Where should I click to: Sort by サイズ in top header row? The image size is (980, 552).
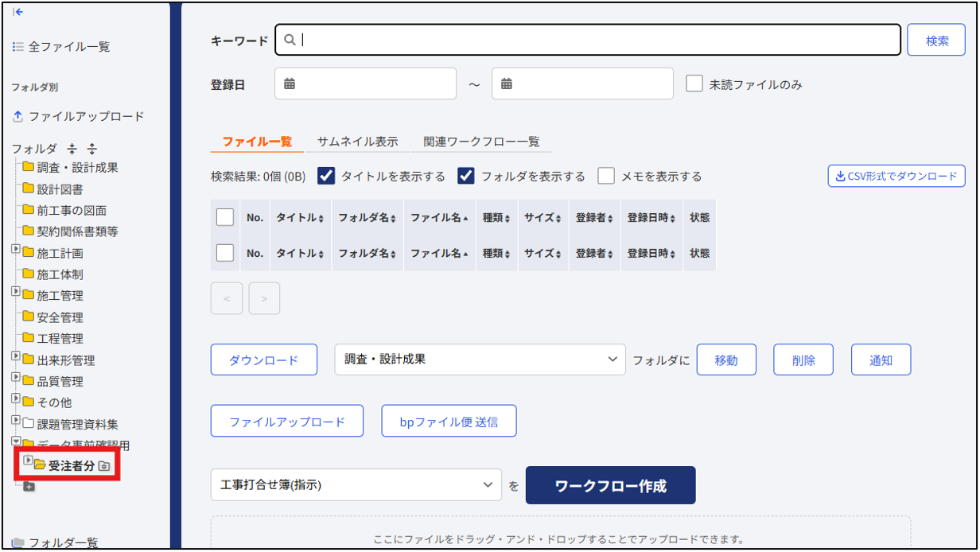click(x=543, y=217)
